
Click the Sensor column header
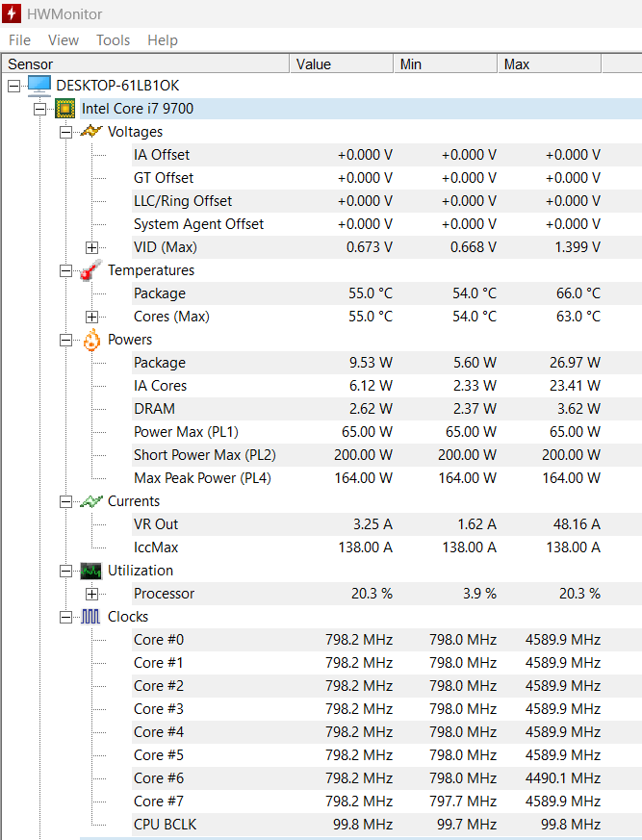[145, 64]
